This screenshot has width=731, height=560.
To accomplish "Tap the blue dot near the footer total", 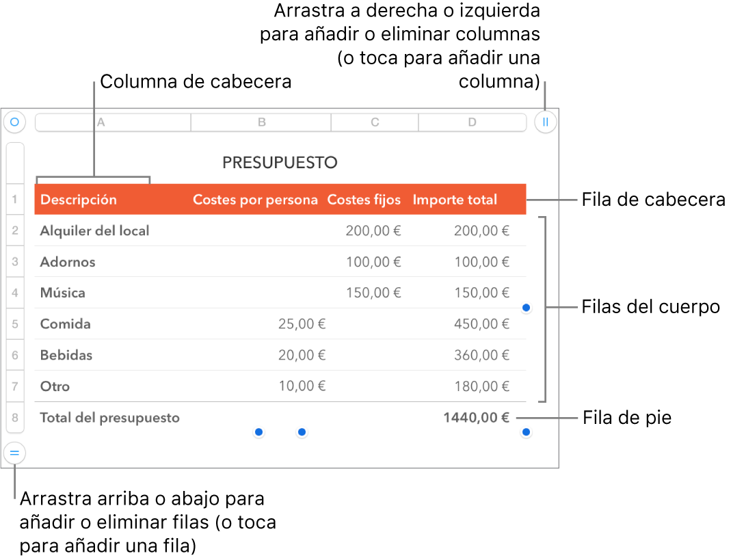I will point(526,432).
